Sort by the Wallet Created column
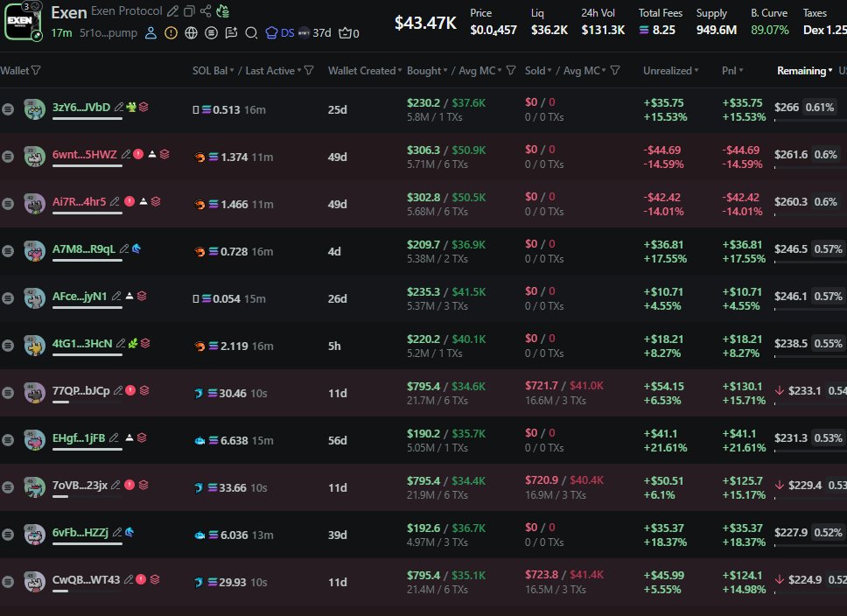This screenshot has height=616, width=847. coord(364,71)
